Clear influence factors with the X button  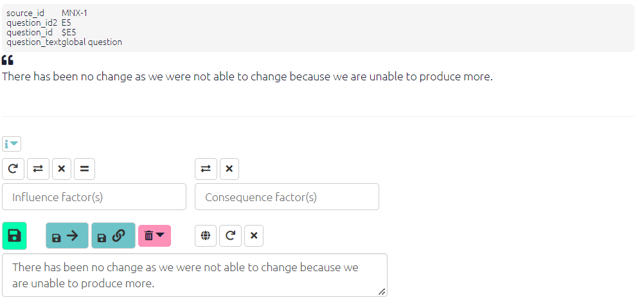(62, 169)
